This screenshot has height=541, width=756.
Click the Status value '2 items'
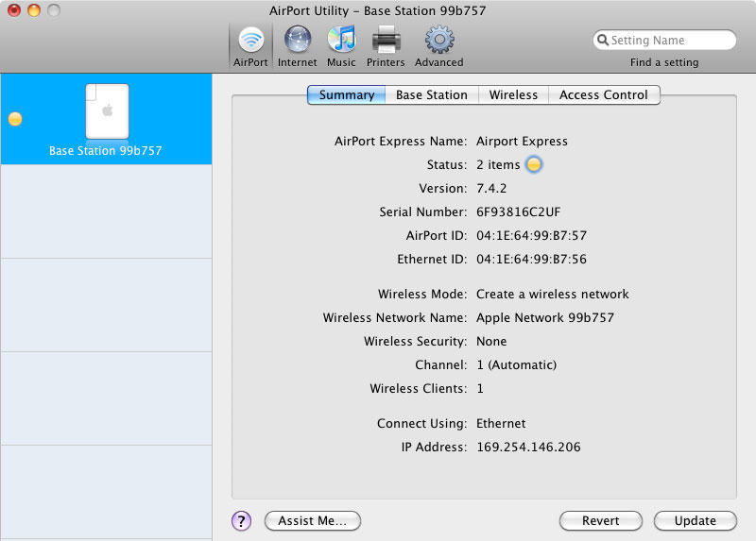498,165
